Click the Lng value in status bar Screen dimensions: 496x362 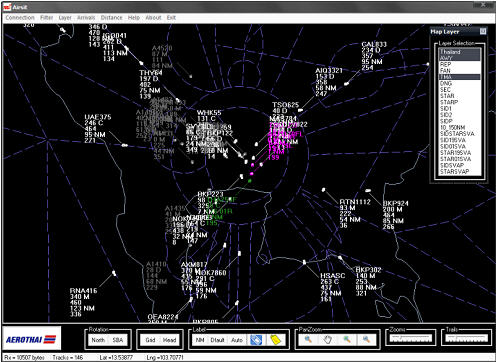(x=165, y=357)
